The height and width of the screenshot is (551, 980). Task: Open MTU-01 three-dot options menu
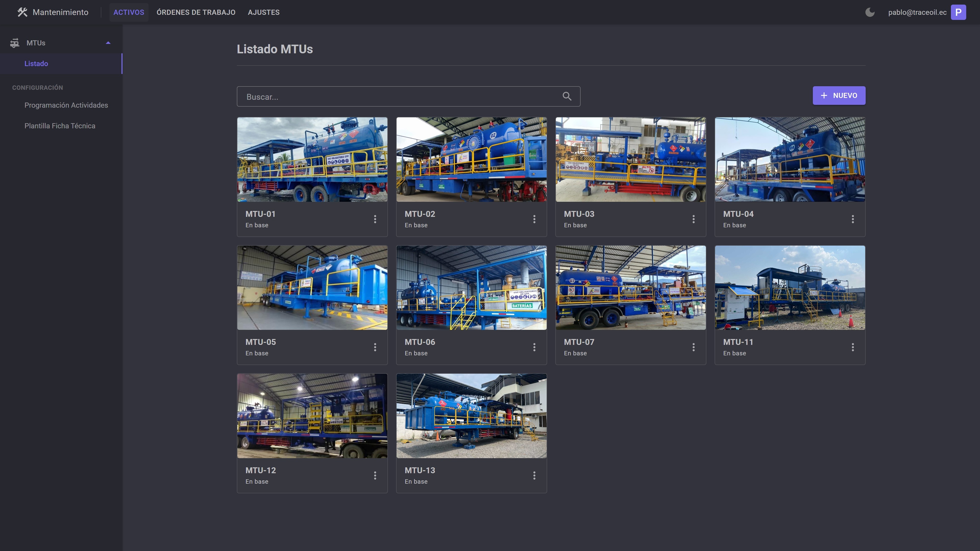point(375,219)
